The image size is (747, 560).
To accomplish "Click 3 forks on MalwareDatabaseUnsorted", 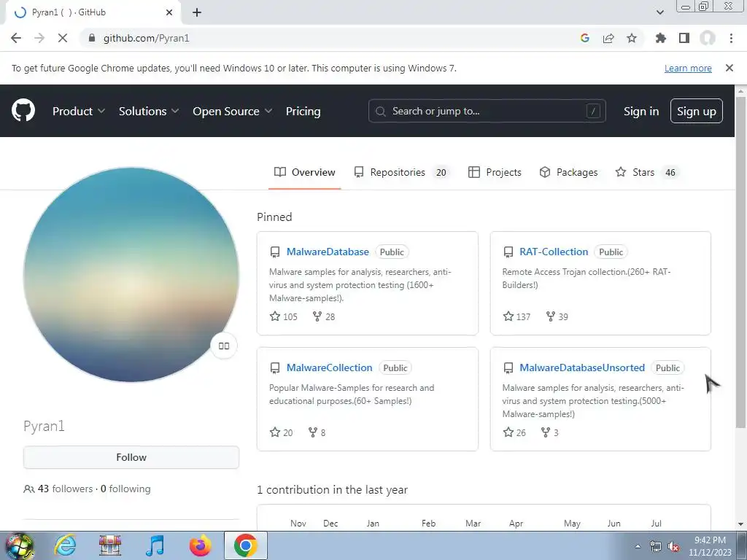I will [x=550, y=432].
